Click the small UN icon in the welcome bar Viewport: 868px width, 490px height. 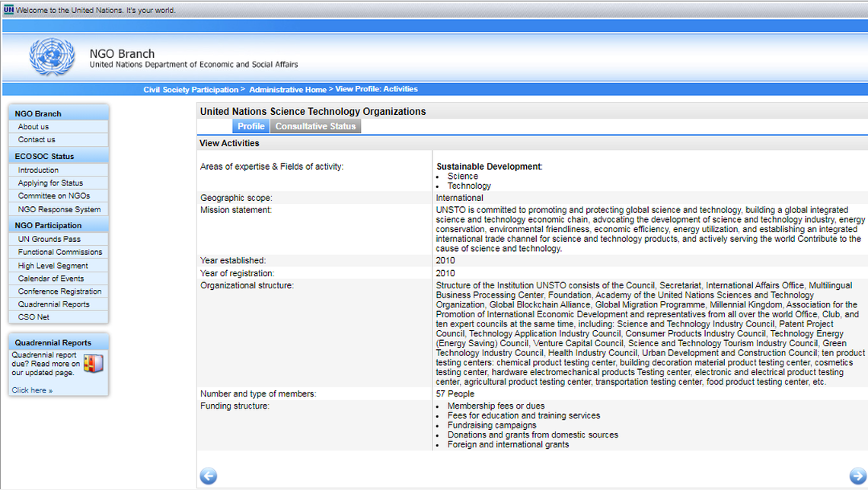8,9
